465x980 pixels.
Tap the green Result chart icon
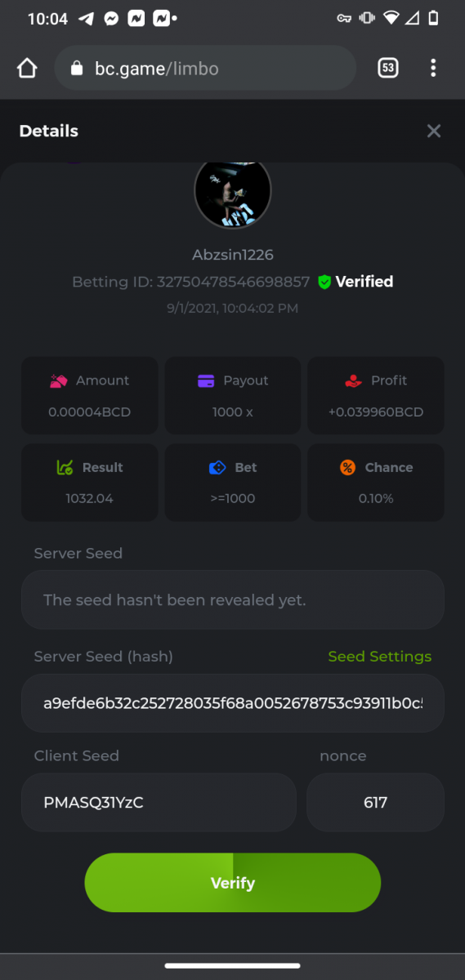(x=65, y=468)
